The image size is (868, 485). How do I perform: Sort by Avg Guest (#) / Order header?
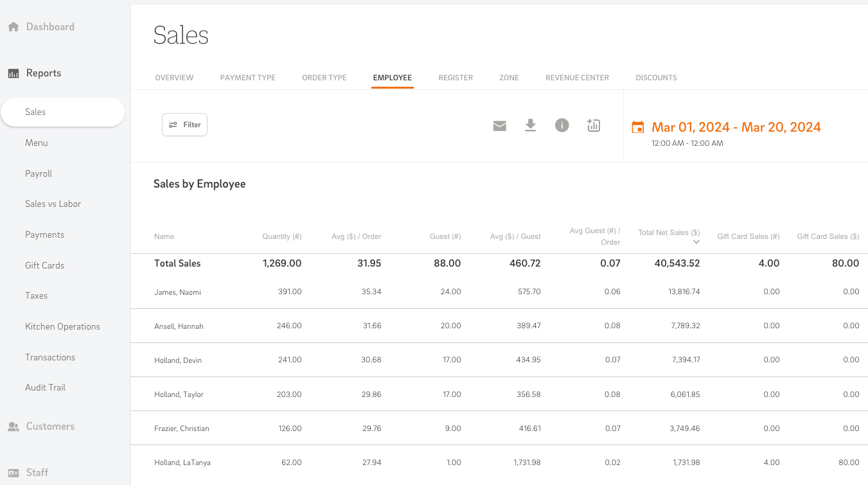pos(595,236)
